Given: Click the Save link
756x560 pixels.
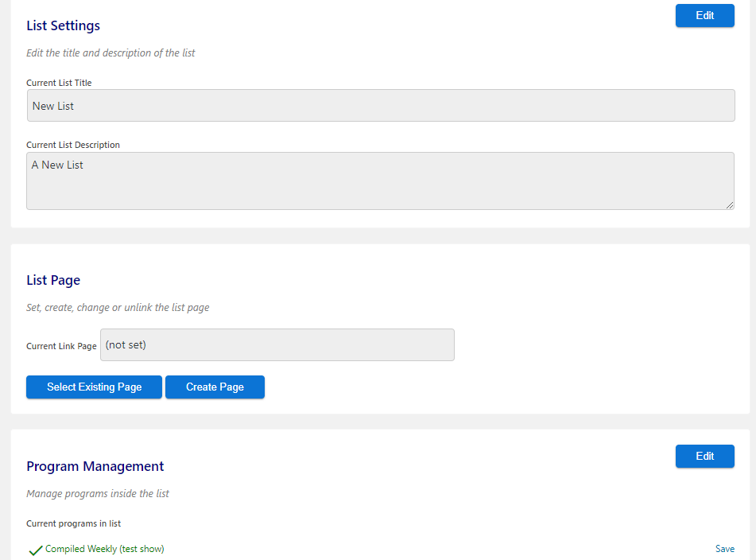Looking at the screenshot, I should tap(725, 548).
